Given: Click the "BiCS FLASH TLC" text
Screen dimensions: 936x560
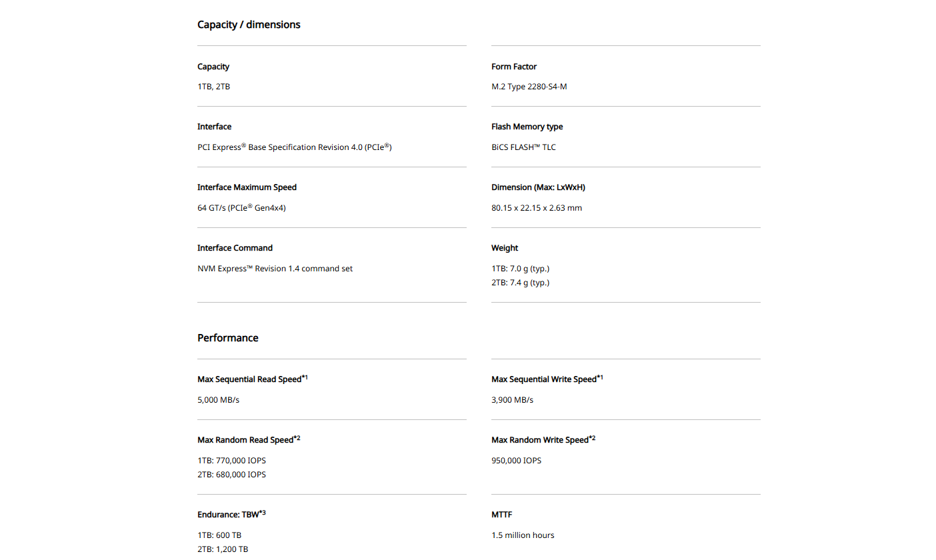Looking at the screenshot, I should (x=523, y=147).
